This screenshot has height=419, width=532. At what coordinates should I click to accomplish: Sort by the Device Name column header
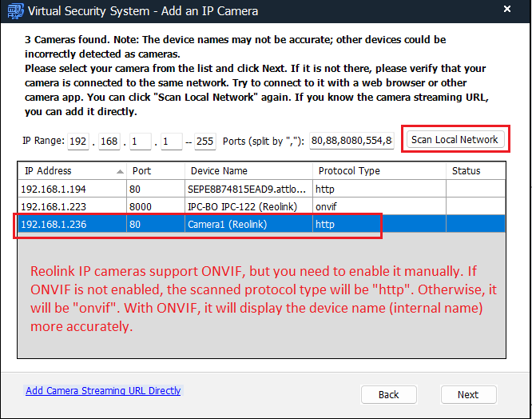coord(248,170)
